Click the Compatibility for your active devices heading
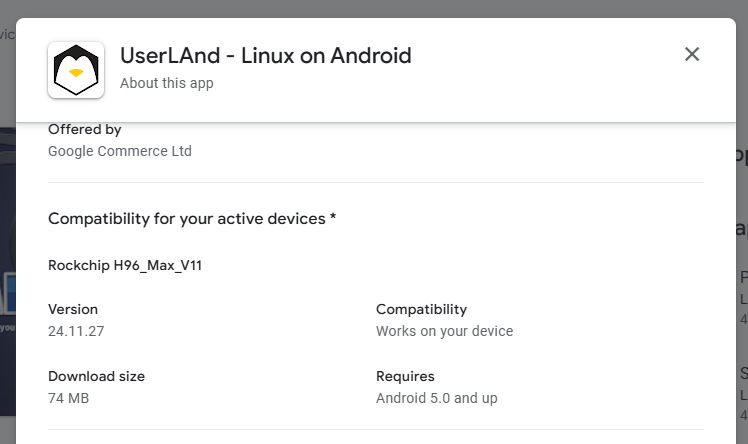748x444 pixels. [x=191, y=218]
